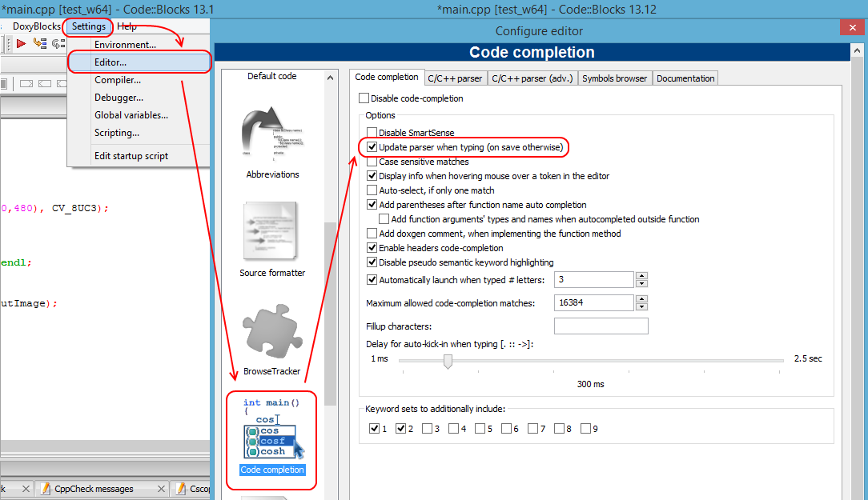This screenshot has height=500, width=868.
Task: Open the Abbreviations settings page icon
Action: 272,132
